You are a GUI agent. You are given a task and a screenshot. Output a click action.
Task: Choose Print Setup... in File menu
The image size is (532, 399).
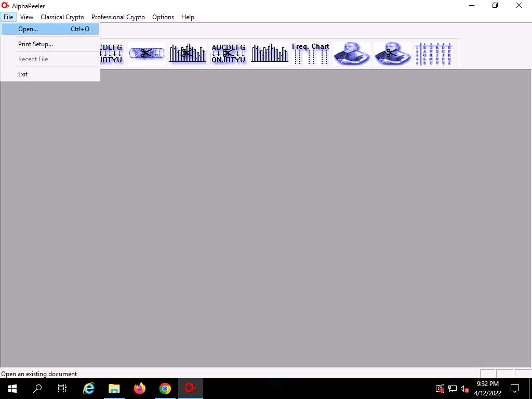[x=35, y=44]
